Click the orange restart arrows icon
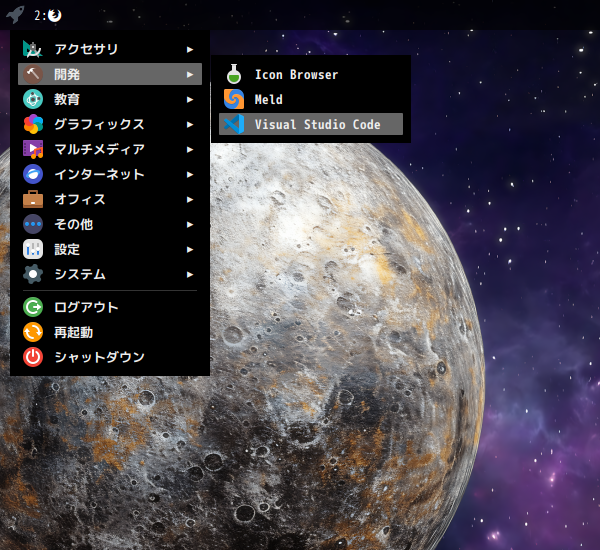 [x=33, y=332]
